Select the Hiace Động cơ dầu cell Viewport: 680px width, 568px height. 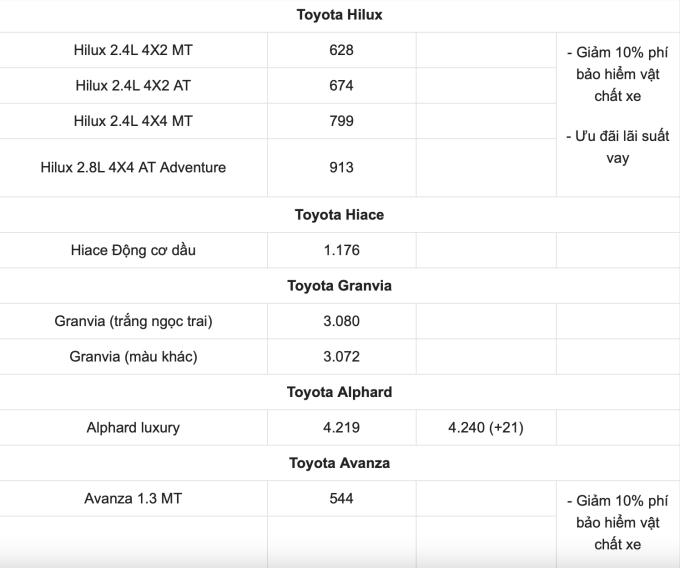133,250
